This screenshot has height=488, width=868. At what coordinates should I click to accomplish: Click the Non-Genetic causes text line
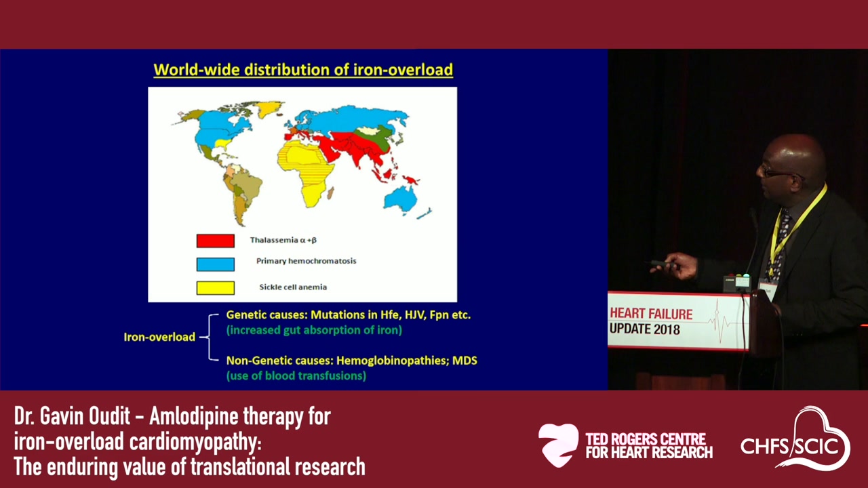(x=352, y=360)
